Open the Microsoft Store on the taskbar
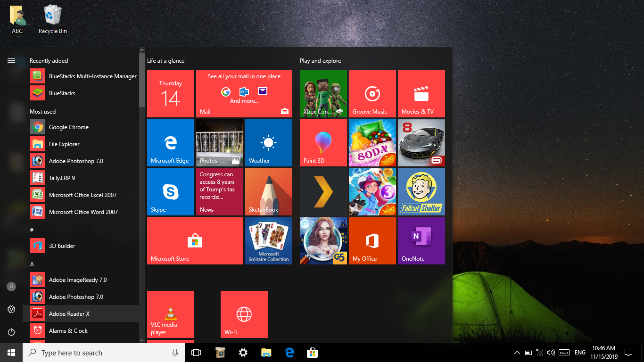This screenshot has width=644, height=362. 312,353
